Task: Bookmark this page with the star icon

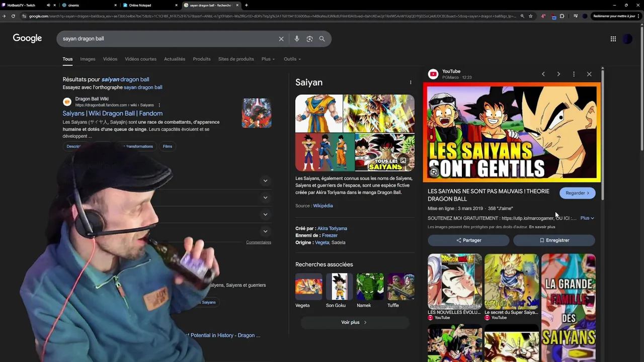Action: tap(530, 16)
